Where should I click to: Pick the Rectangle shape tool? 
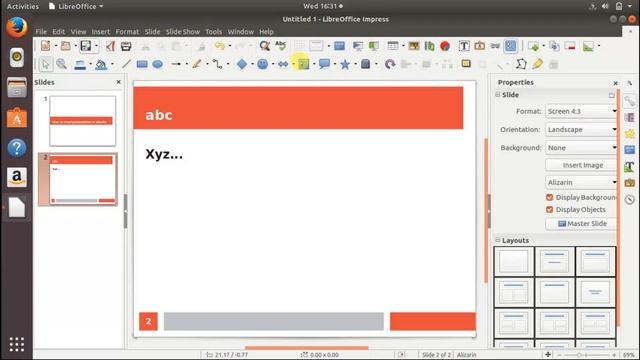(142, 64)
